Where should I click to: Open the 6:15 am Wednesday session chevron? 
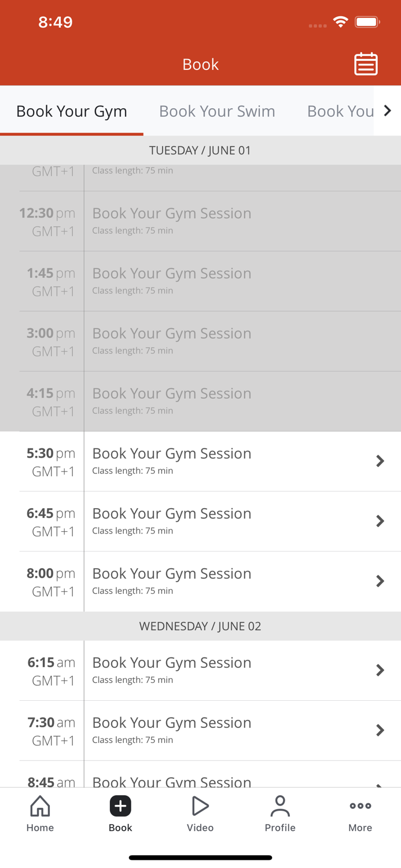pyautogui.click(x=380, y=670)
